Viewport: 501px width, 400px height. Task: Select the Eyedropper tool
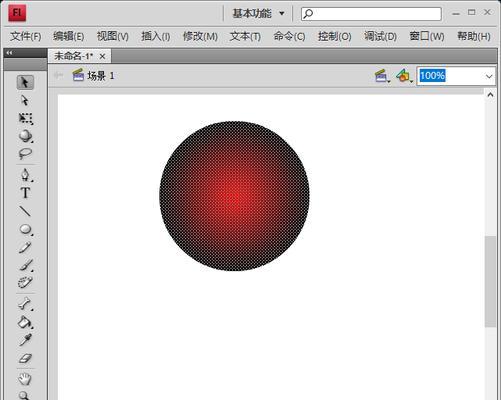(25, 340)
